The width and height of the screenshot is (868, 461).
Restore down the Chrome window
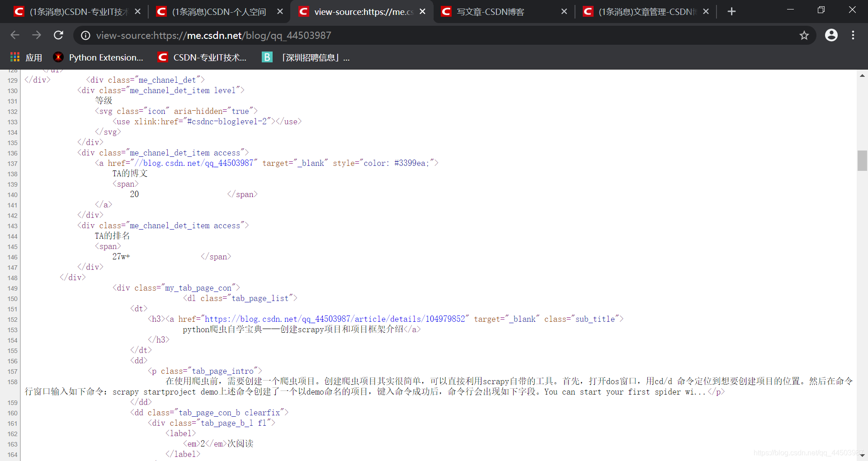pyautogui.click(x=821, y=10)
